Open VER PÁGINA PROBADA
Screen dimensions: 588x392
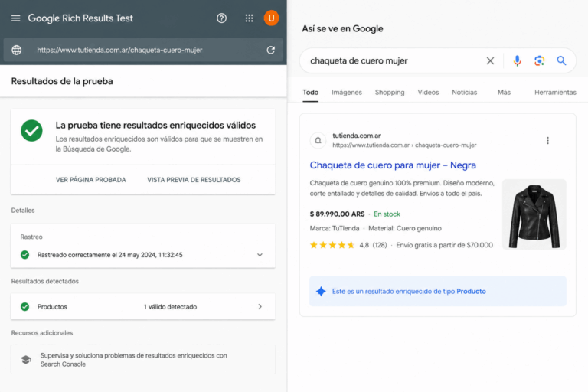[x=91, y=180]
